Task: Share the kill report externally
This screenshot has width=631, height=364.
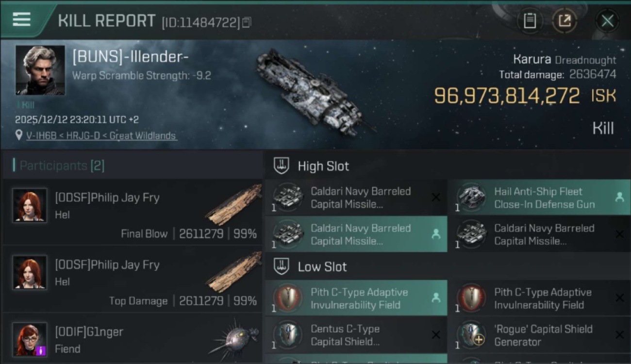Action: pos(565,21)
